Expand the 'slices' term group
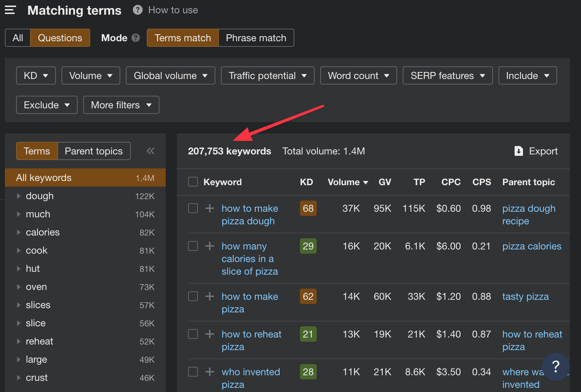Viewport: 581px width, 392px height. pos(19,305)
